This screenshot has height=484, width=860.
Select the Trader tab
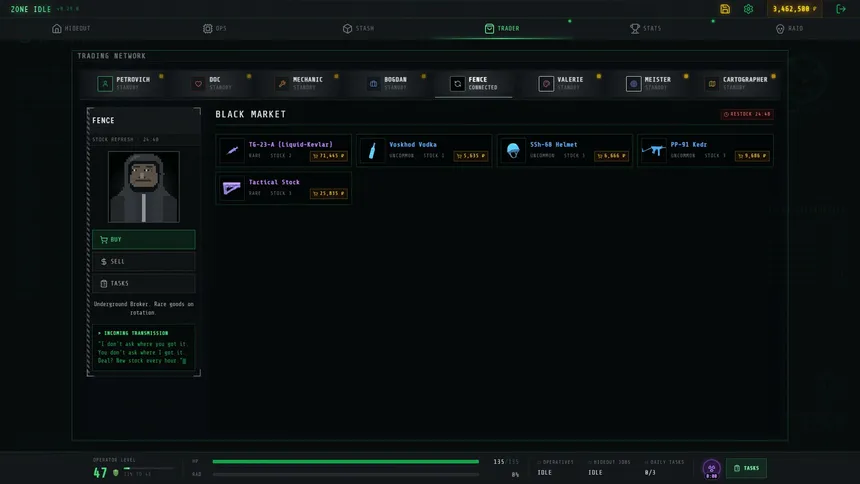point(502,29)
